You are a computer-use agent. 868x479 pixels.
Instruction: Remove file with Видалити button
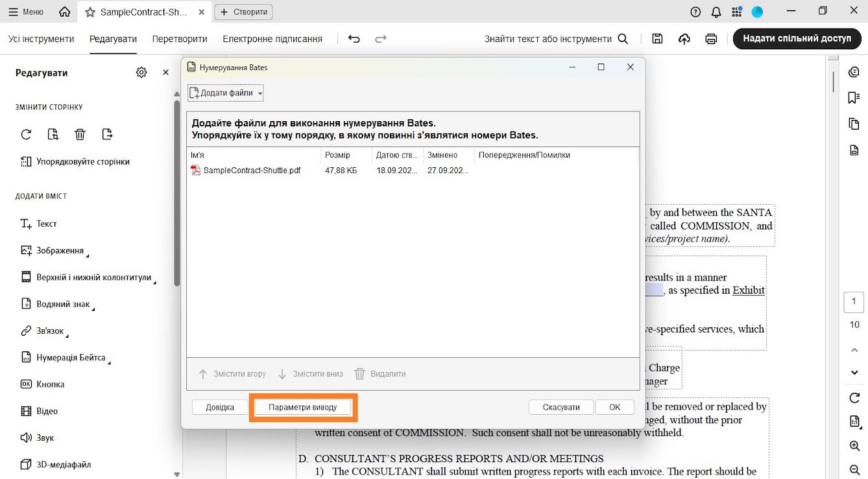tap(380, 374)
